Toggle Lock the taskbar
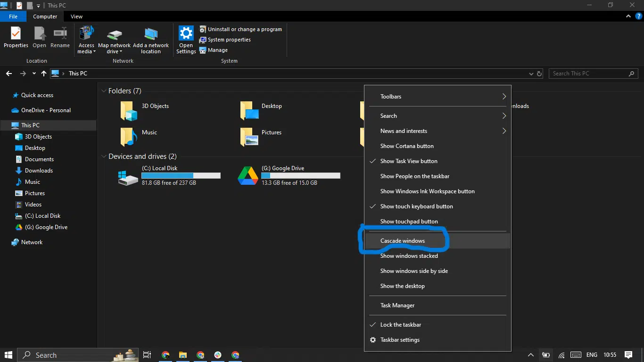Viewport: 644px width, 362px height. pyautogui.click(x=438, y=325)
